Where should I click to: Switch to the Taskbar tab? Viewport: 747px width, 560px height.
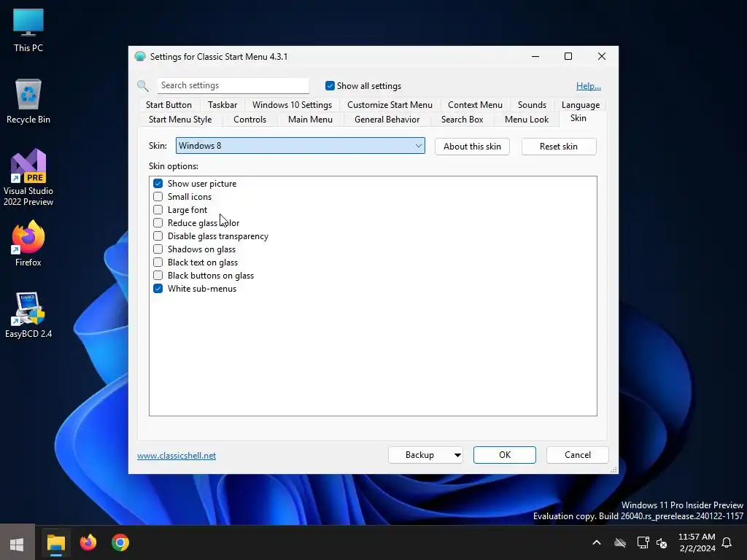tap(222, 105)
